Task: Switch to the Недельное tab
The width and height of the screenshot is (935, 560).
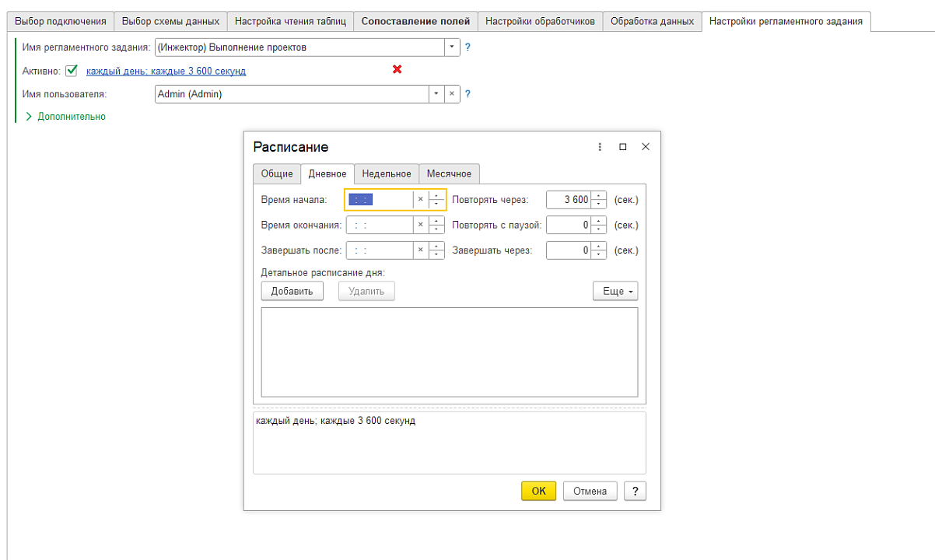Action: pyautogui.click(x=387, y=173)
